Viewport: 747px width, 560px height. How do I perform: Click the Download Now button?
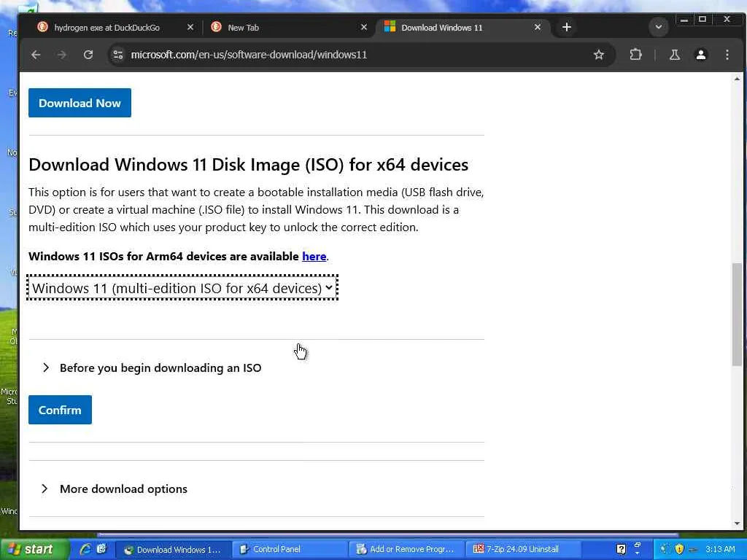point(80,103)
